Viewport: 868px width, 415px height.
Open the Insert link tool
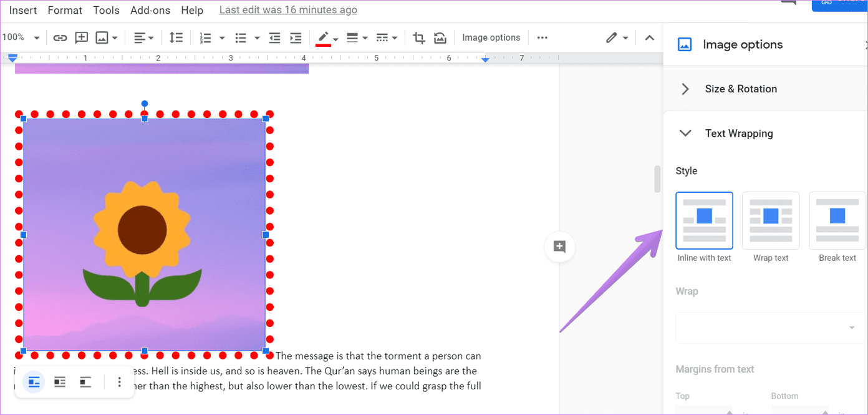point(60,37)
